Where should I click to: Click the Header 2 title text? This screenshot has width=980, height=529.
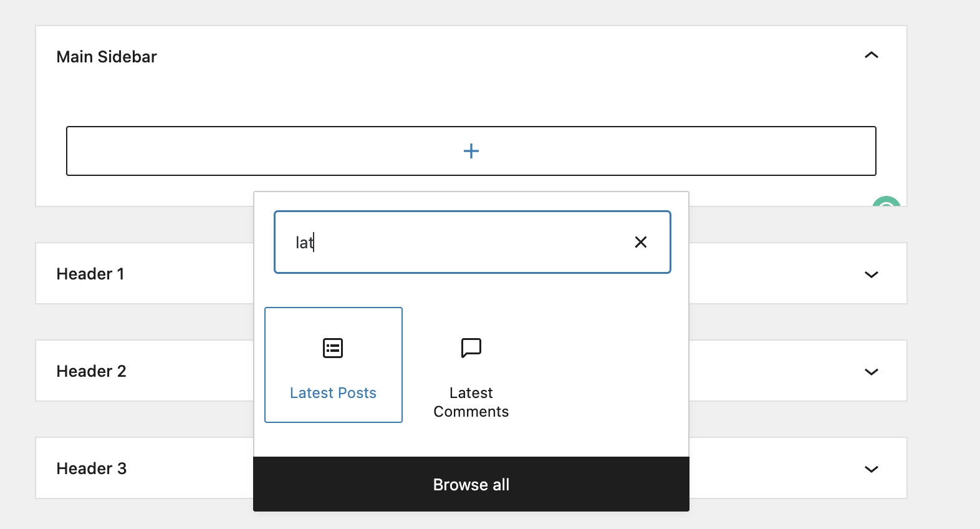coord(92,371)
